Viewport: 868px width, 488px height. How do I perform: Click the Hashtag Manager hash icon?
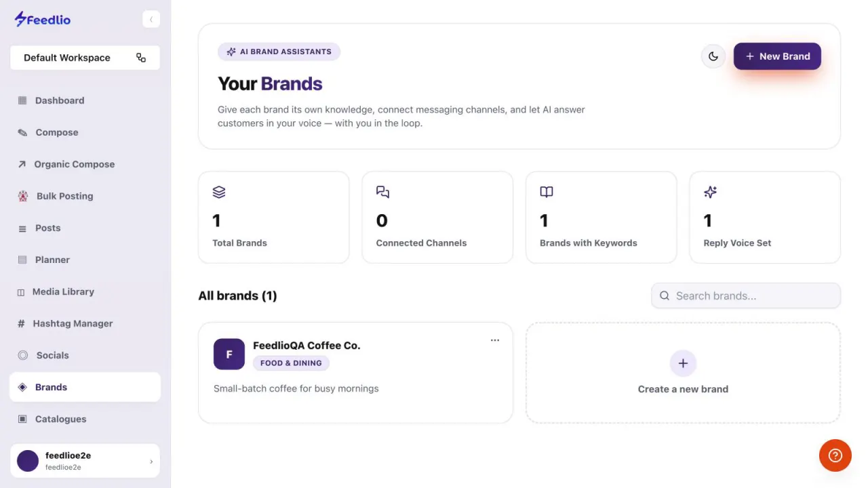(x=21, y=323)
